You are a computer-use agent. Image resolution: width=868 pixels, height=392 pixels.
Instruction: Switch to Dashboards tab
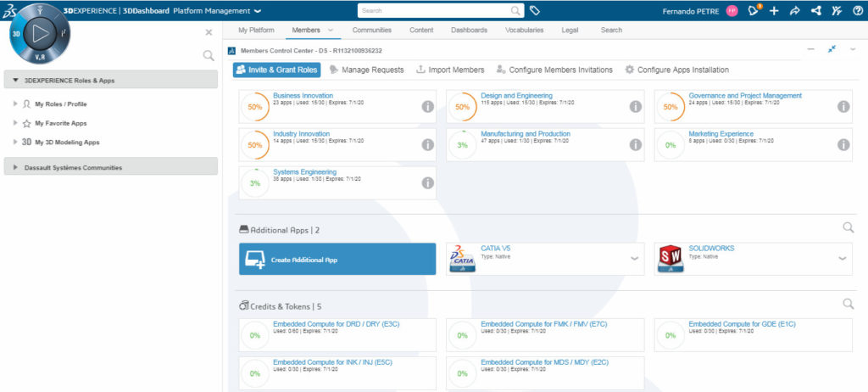(x=470, y=30)
